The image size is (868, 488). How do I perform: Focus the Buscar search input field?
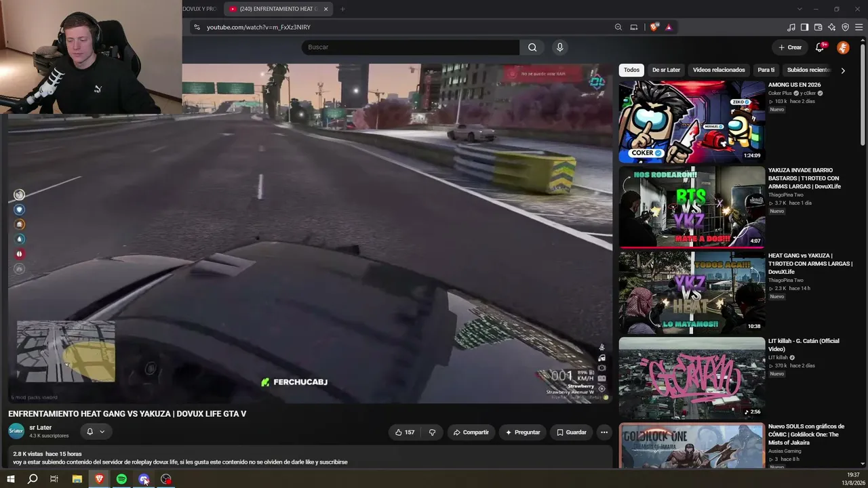tap(410, 47)
